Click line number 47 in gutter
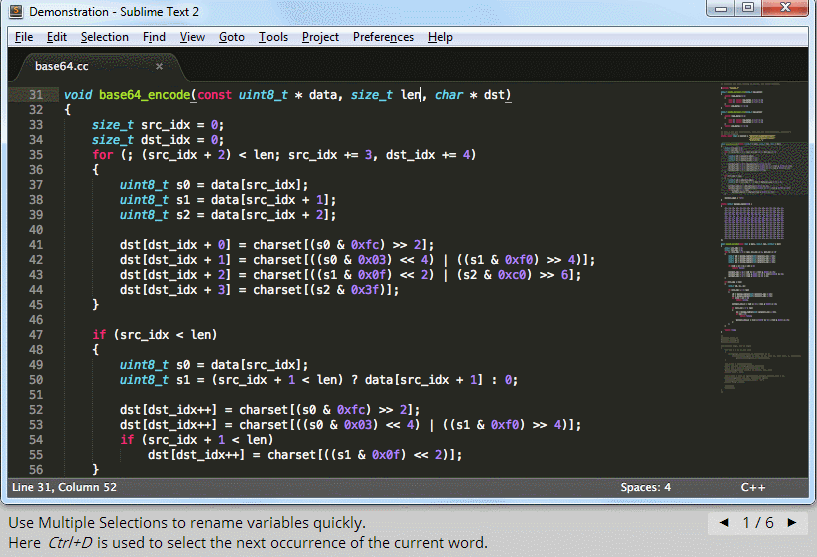The image size is (817, 557). click(36, 335)
